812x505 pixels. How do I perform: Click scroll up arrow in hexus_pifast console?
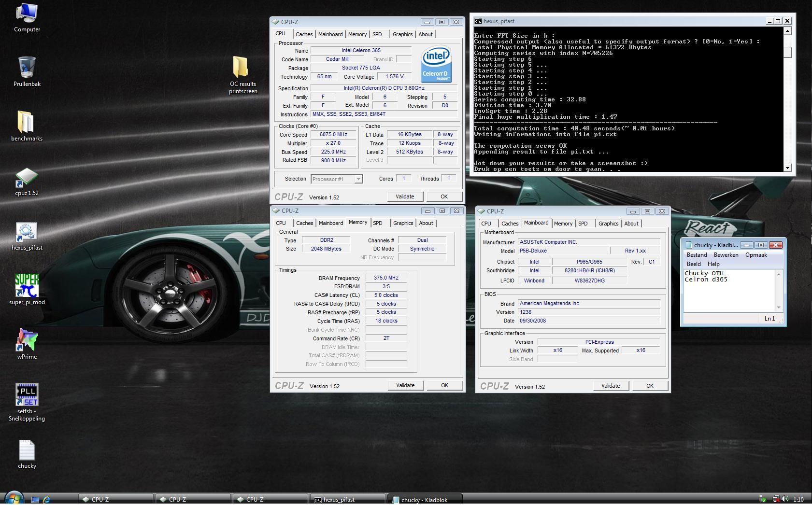[x=788, y=31]
